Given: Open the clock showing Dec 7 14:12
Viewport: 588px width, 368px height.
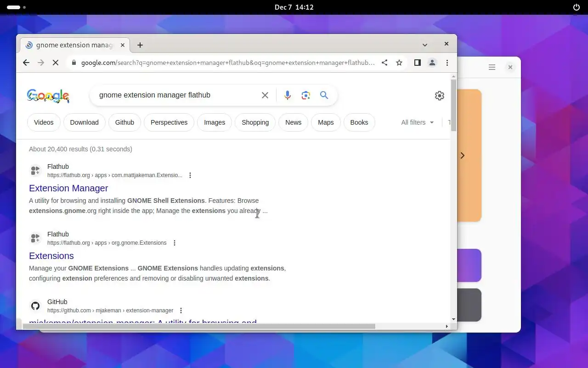Looking at the screenshot, I should pyautogui.click(x=294, y=7).
